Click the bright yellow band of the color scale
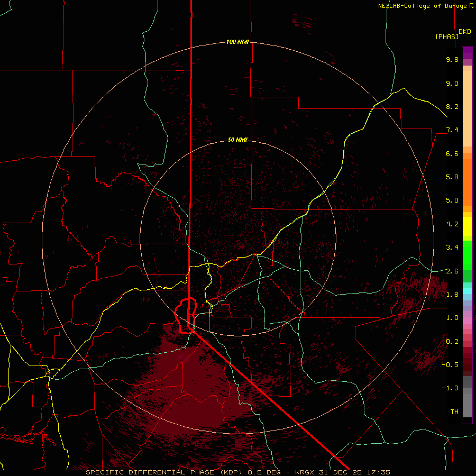The width and height of the screenshot is (476, 476). [467, 226]
